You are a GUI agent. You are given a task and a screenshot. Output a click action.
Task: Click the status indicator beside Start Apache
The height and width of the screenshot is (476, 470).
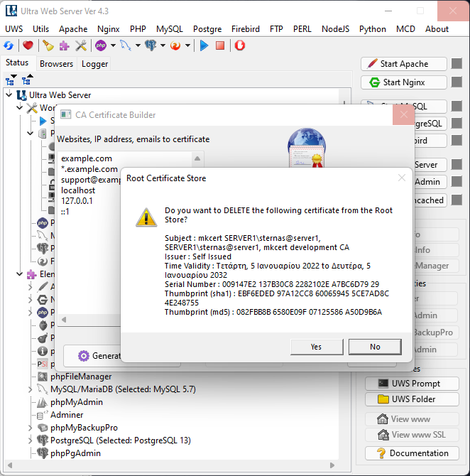[457, 64]
